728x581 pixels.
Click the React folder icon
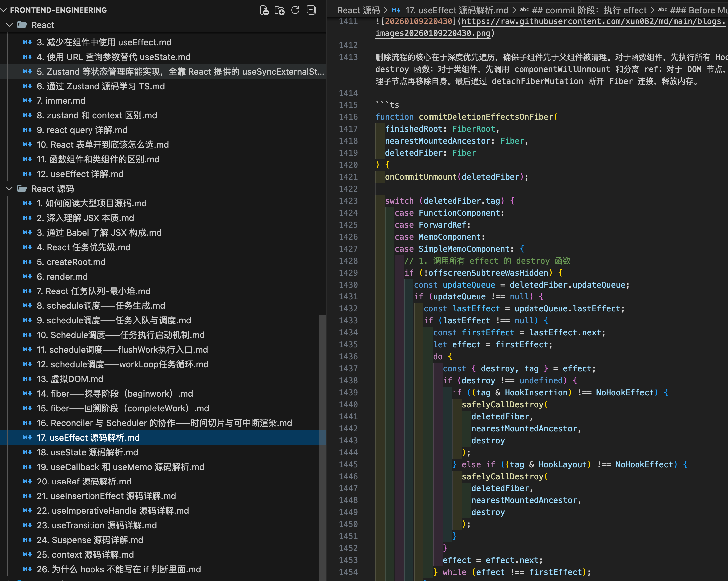(22, 25)
